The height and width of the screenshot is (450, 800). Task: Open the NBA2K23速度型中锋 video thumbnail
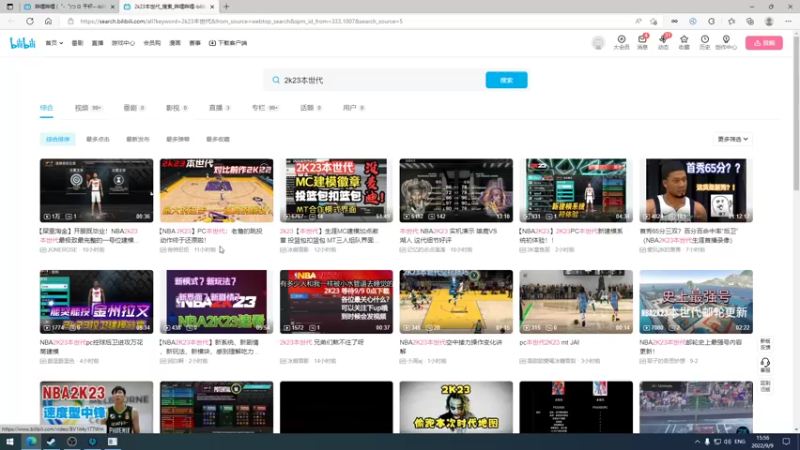tap(96, 407)
